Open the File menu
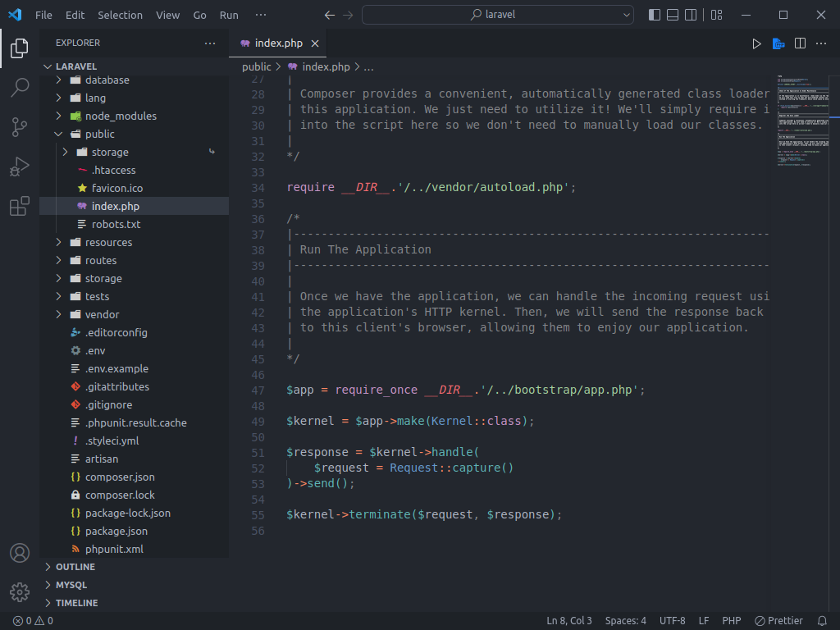Viewport: 840px width, 630px height. pos(44,15)
